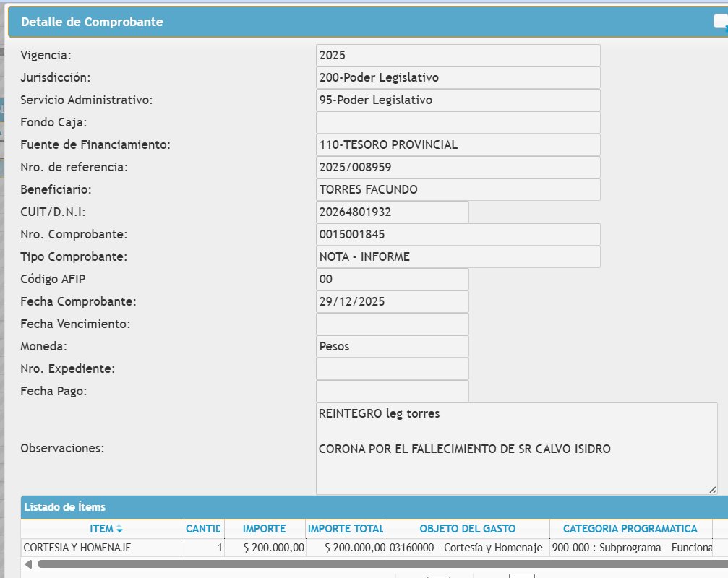Select the CUIT/D.N.I field 20264801932
728x578 pixels.
click(393, 212)
